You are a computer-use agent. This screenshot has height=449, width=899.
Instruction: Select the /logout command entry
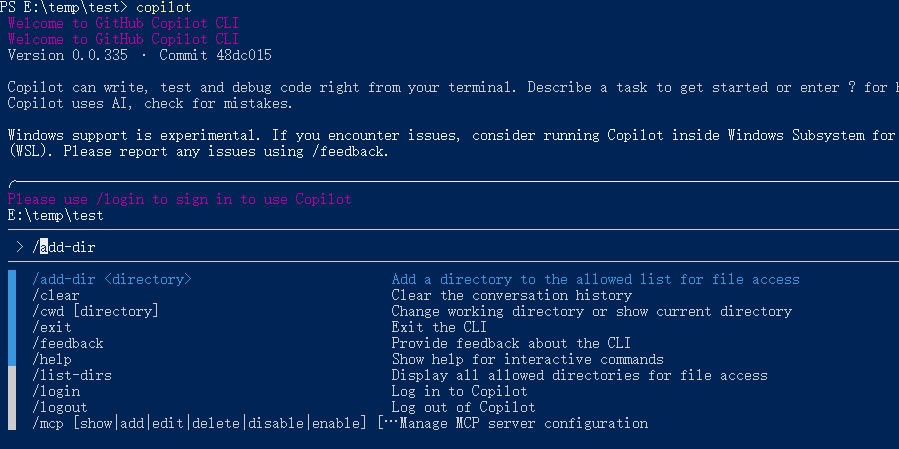click(60, 408)
